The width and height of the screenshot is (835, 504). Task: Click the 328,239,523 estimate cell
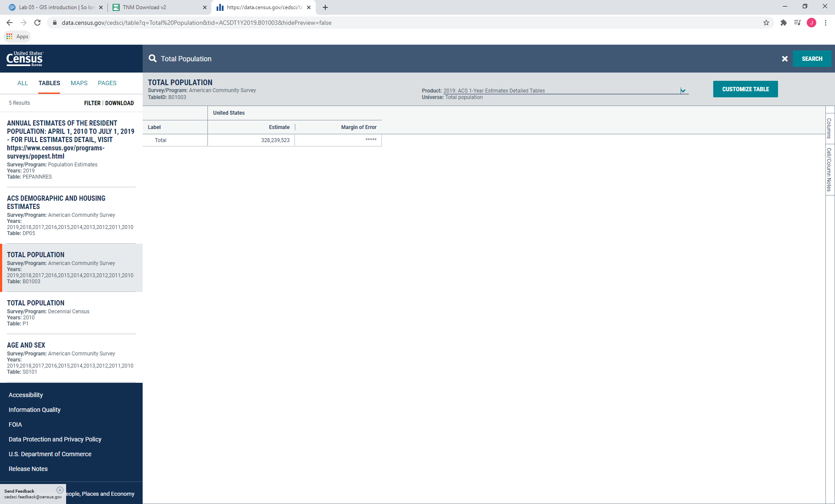251,140
